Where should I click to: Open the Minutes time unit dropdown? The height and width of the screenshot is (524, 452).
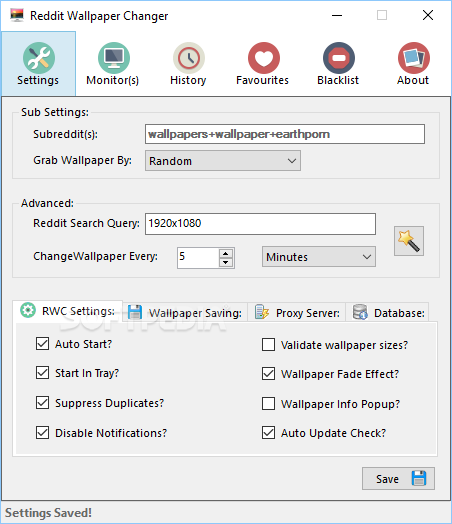pos(319,257)
